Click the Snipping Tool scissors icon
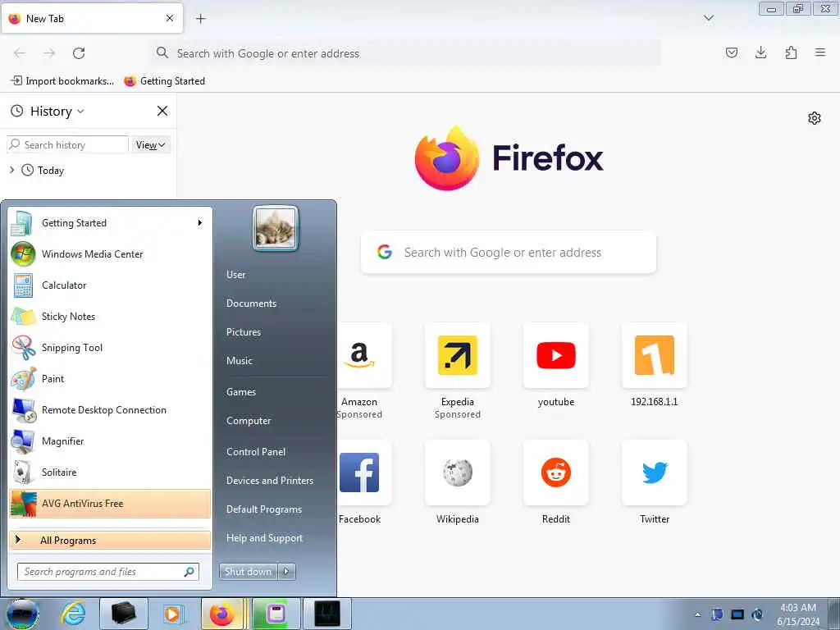This screenshot has width=840, height=630. click(x=23, y=348)
